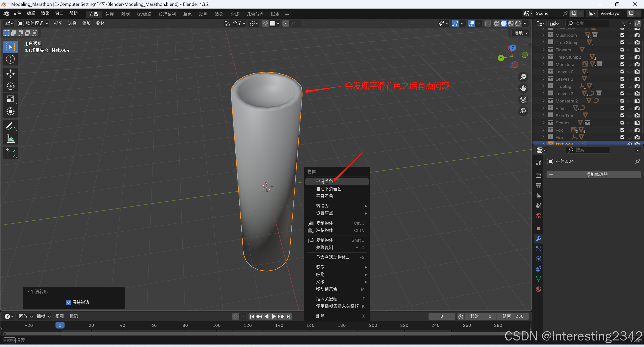
Task: Choose 自动平滑着色 from context menu
Action: 329,189
